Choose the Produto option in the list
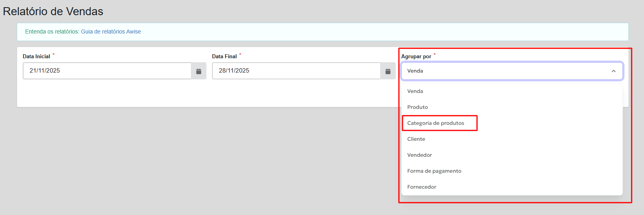Screen dimensions: 644x215 [x=418, y=107]
